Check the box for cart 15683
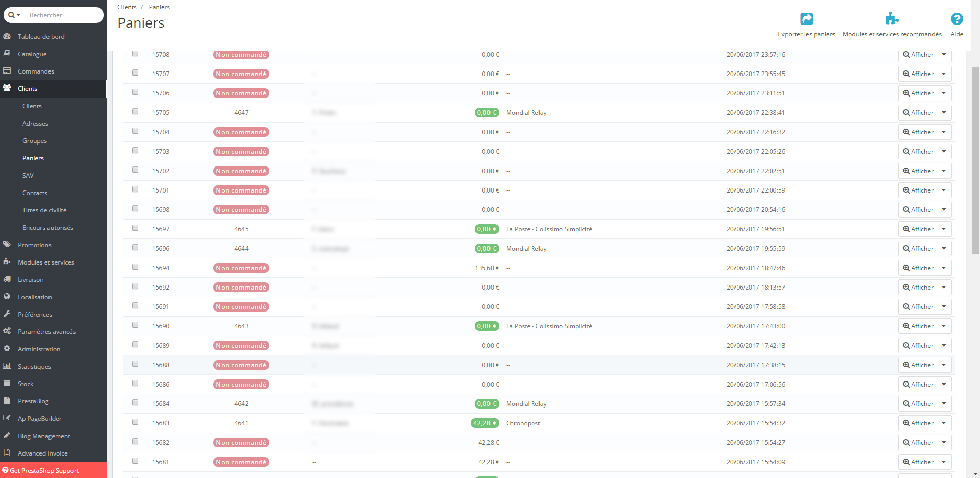The width and height of the screenshot is (980, 478). coord(135,422)
